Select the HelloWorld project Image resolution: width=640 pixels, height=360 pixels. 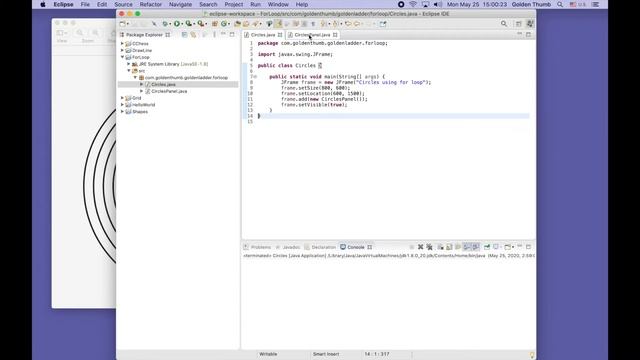click(143, 105)
